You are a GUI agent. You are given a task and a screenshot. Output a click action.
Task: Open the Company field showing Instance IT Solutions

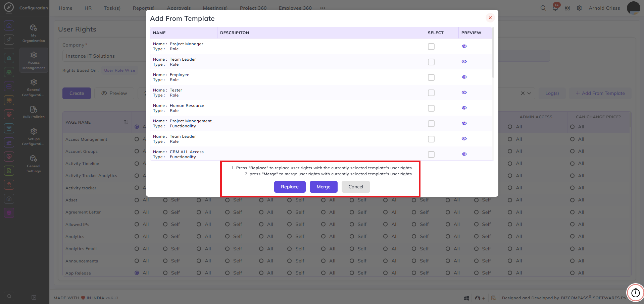[104, 56]
